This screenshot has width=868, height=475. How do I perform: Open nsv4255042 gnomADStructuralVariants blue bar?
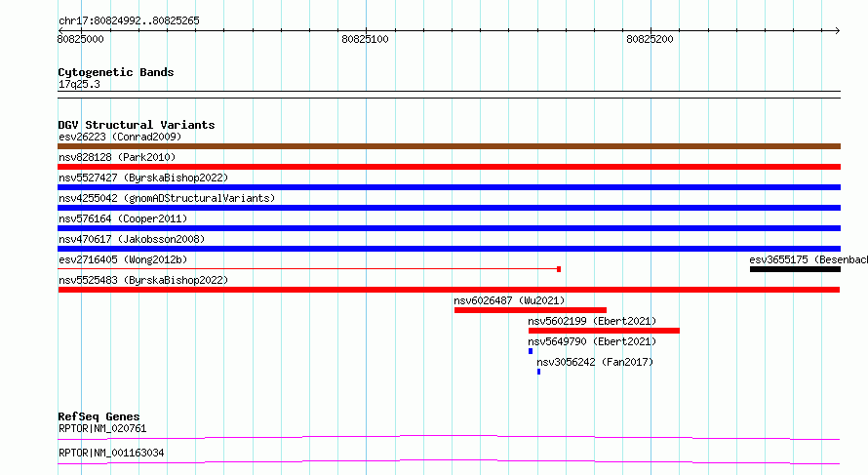(x=449, y=208)
